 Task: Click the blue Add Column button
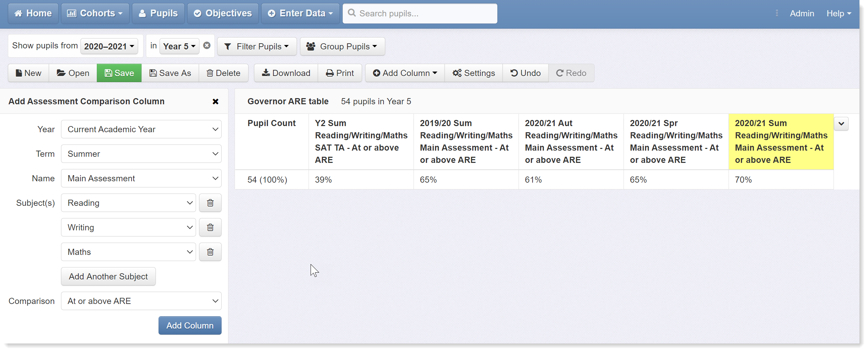tap(190, 325)
